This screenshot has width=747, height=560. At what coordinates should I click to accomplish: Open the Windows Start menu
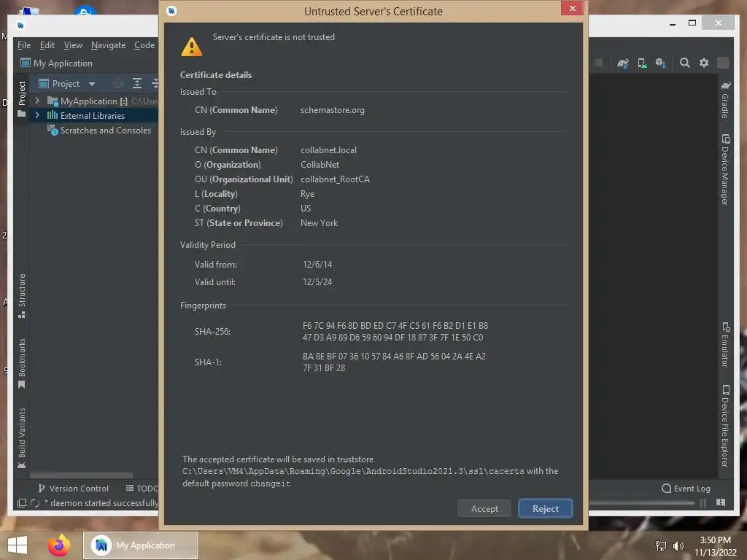(18, 545)
